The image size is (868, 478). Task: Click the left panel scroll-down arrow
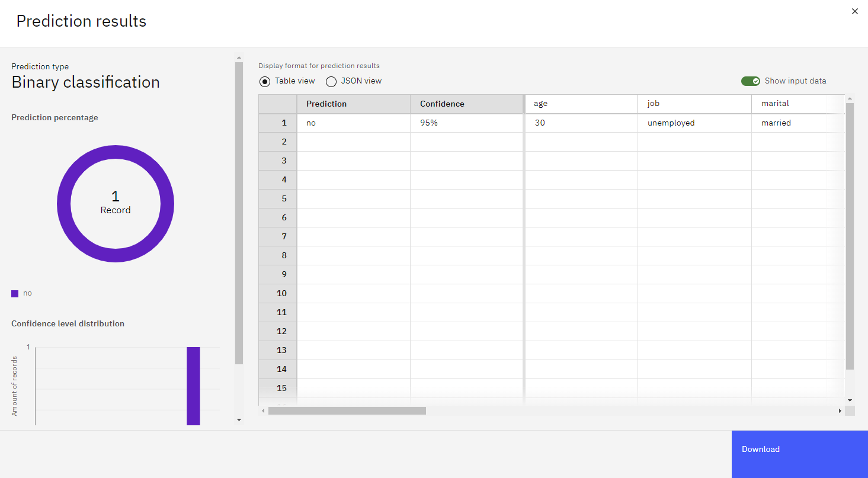pyautogui.click(x=239, y=420)
